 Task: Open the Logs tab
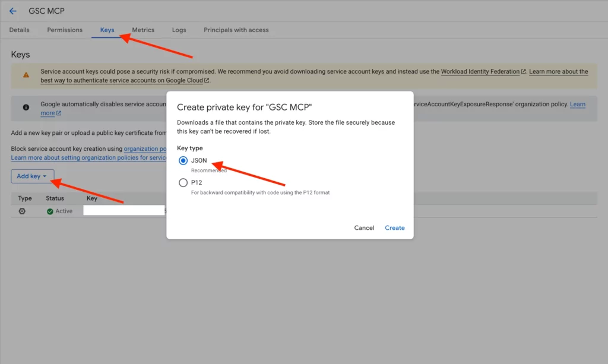(179, 30)
